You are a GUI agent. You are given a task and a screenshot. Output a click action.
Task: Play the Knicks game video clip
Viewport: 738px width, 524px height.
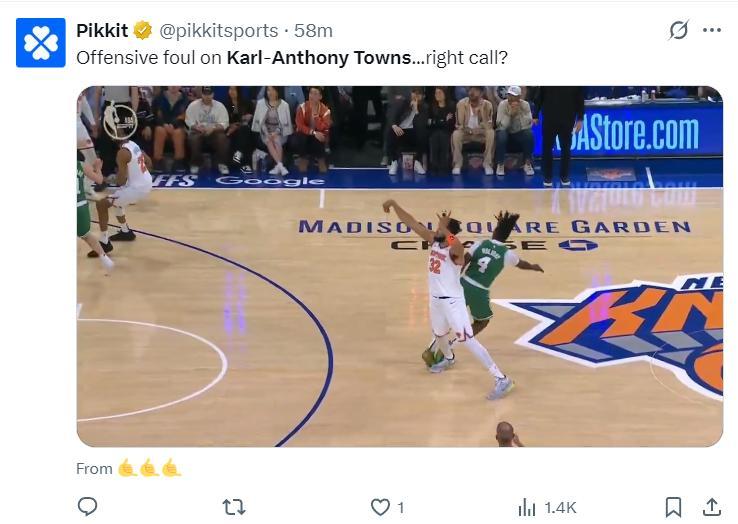399,266
